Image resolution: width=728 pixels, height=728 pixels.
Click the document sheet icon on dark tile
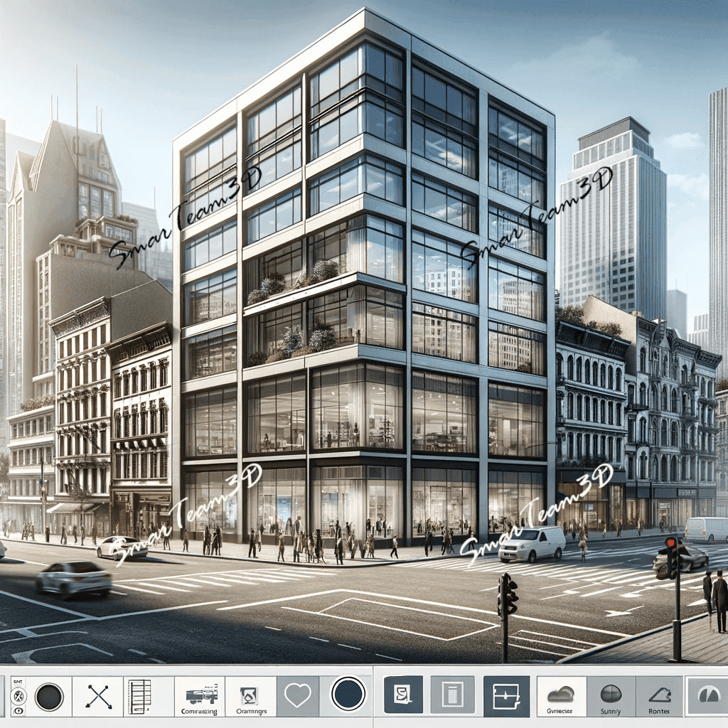(x=402, y=695)
